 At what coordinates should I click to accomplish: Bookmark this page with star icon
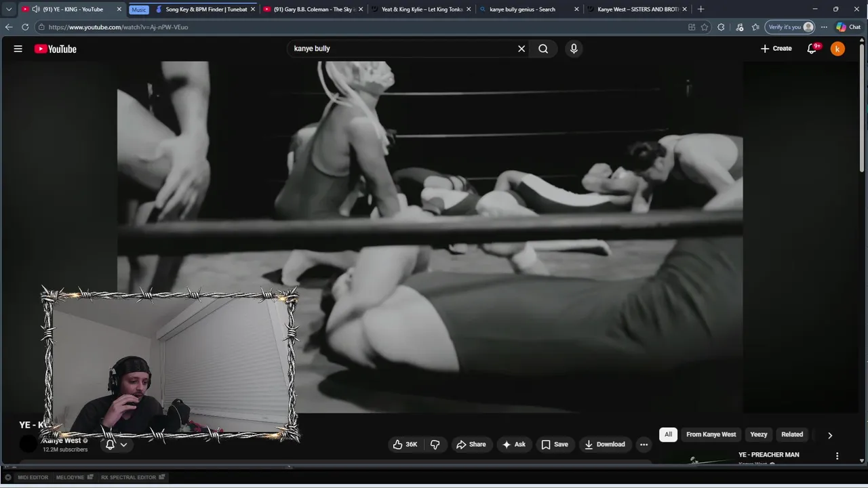coord(705,27)
